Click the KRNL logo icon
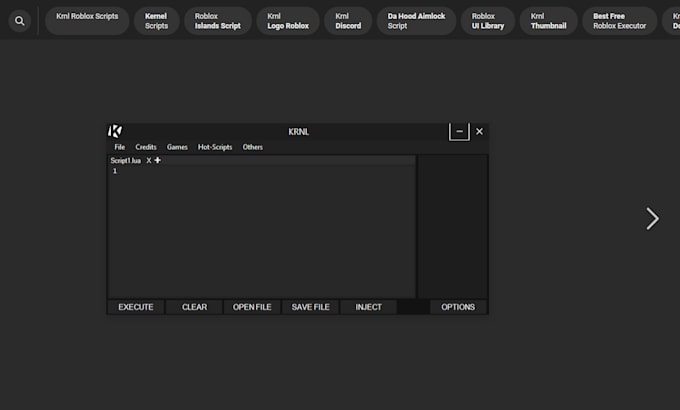Viewport: 680px width, 410px height. 115,131
